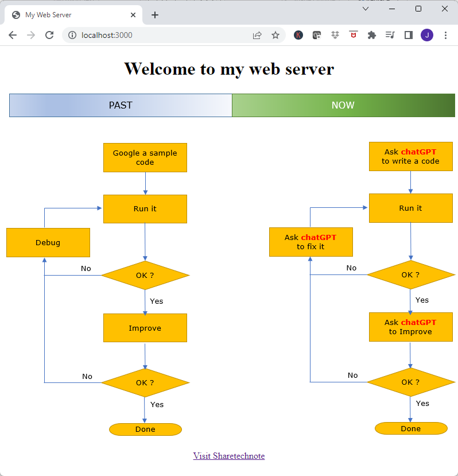458x476 pixels.
Task: Minimize the browser window
Action: [392, 9]
